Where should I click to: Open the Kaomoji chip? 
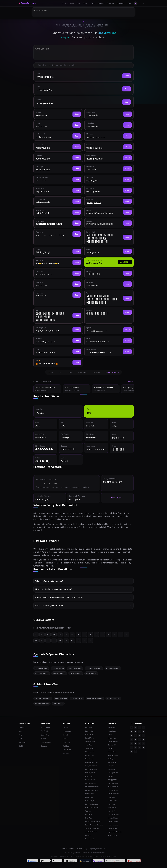point(76,673)
